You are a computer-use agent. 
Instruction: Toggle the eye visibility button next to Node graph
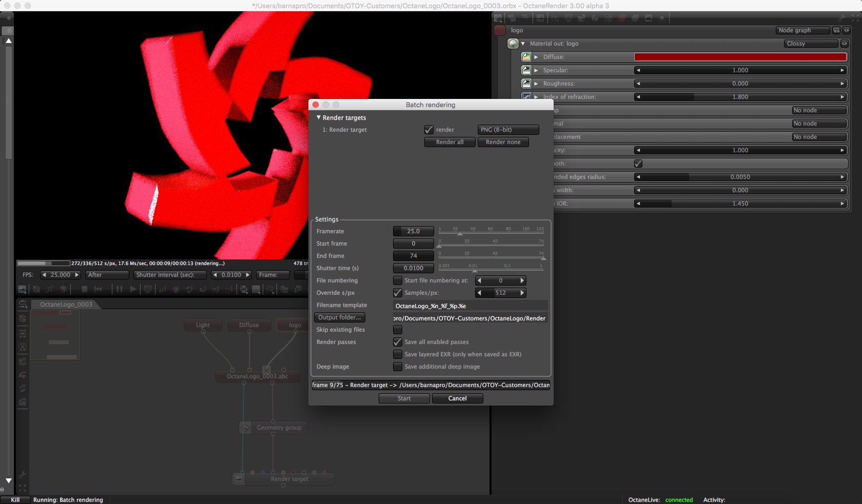point(847,30)
